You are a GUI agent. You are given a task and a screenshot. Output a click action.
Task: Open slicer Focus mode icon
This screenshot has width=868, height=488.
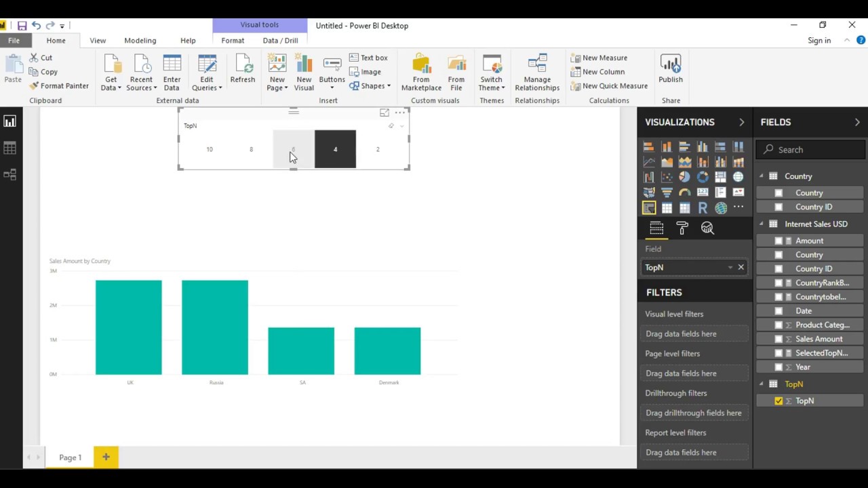point(384,113)
